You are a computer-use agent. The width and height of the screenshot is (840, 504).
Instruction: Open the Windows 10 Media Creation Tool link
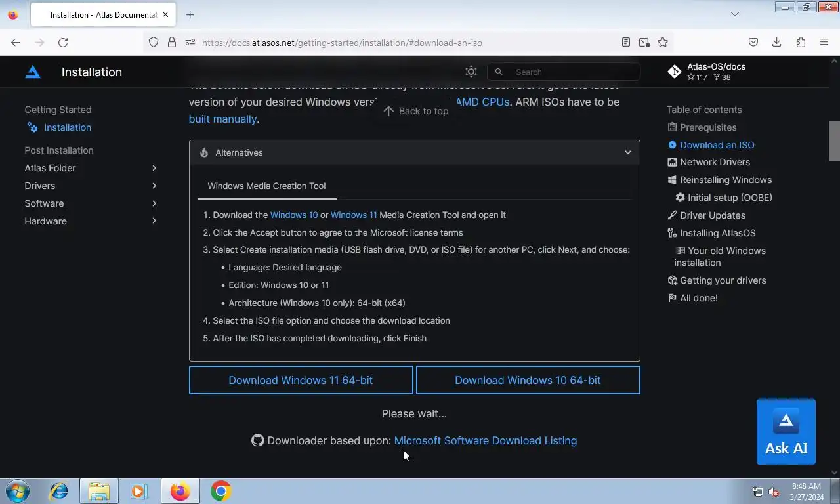(294, 215)
